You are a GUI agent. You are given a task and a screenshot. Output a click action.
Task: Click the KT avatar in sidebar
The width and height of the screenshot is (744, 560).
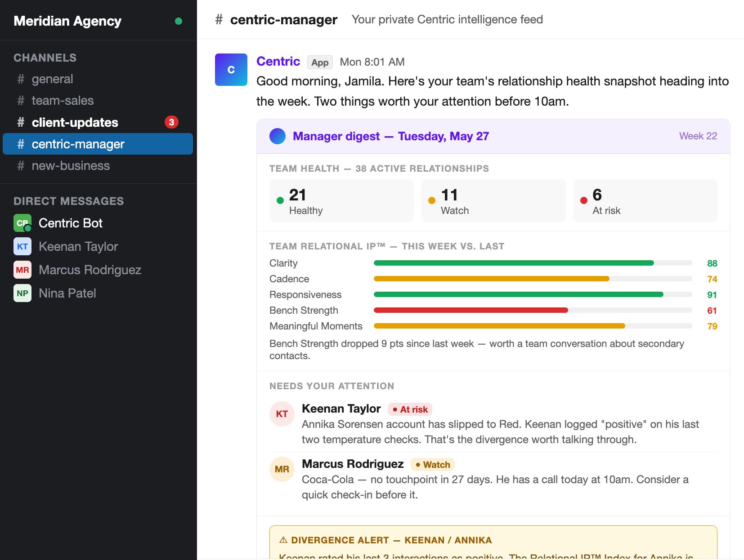[22, 246]
